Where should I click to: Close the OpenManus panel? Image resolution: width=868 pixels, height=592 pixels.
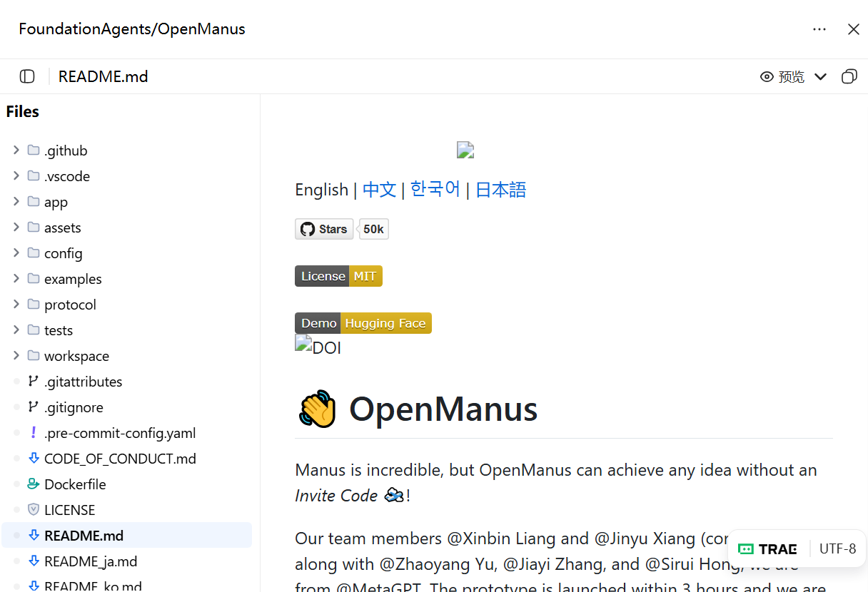[x=853, y=29]
